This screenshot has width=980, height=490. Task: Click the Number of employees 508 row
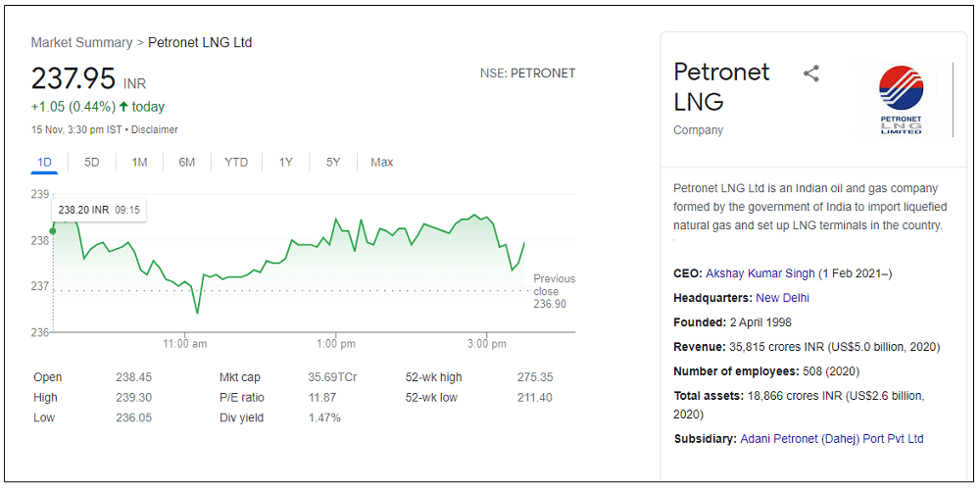click(x=766, y=371)
